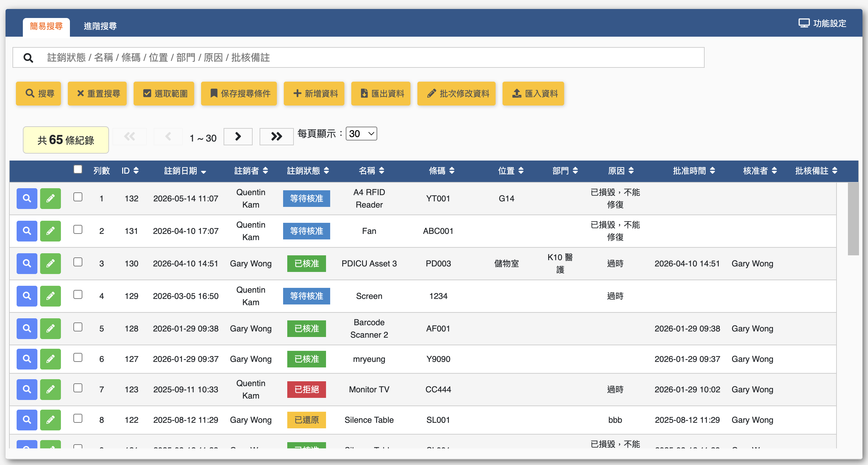
Task: View the Silence Table record ID 122
Action: click(27, 420)
